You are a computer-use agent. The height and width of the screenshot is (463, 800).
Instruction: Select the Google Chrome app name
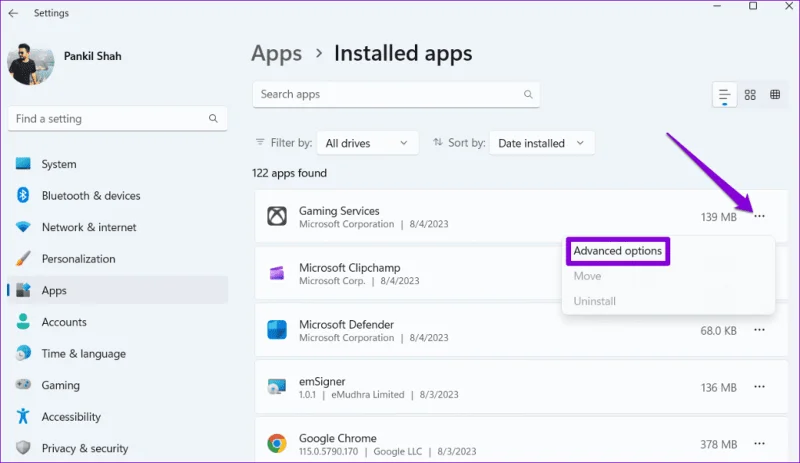pyautogui.click(x=337, y=438)
